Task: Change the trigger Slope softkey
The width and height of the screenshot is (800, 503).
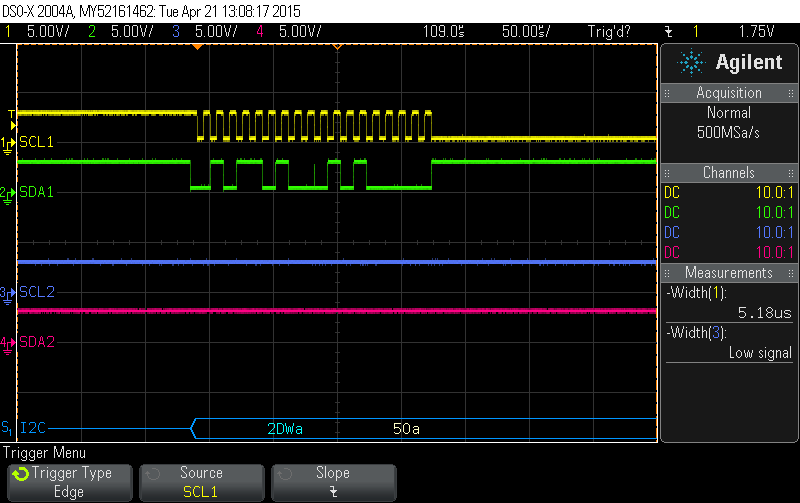Action: click(333, 483)
